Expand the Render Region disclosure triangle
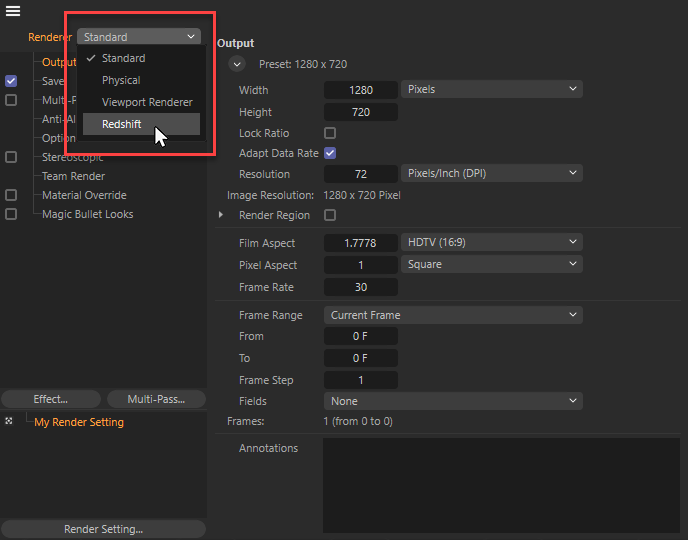This screenshot has width=688, height=540. pyautogui.click(x=221, y=215)
